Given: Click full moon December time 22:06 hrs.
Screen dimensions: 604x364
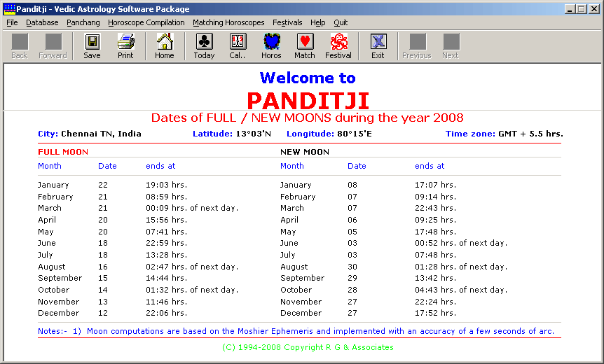Looking at the screenshot, I should (x=166, y=313).
